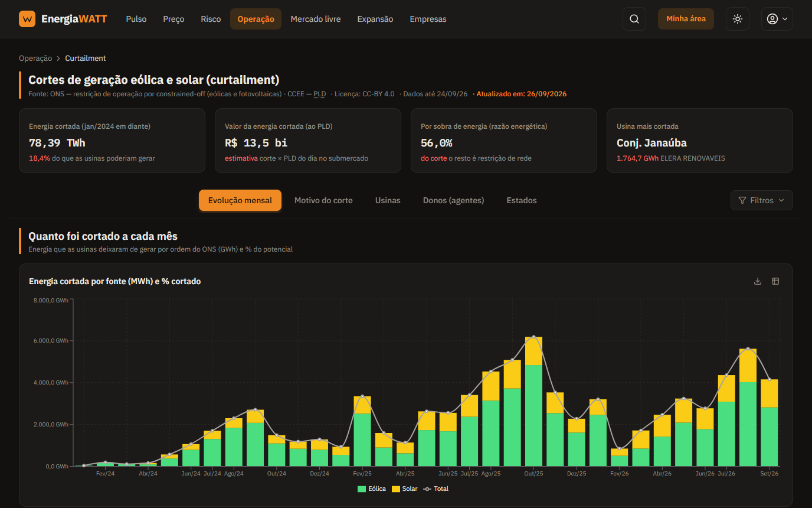Click the breadcrumb chevron separator
This screenshot has width=812, height=508.
[58, 58]
